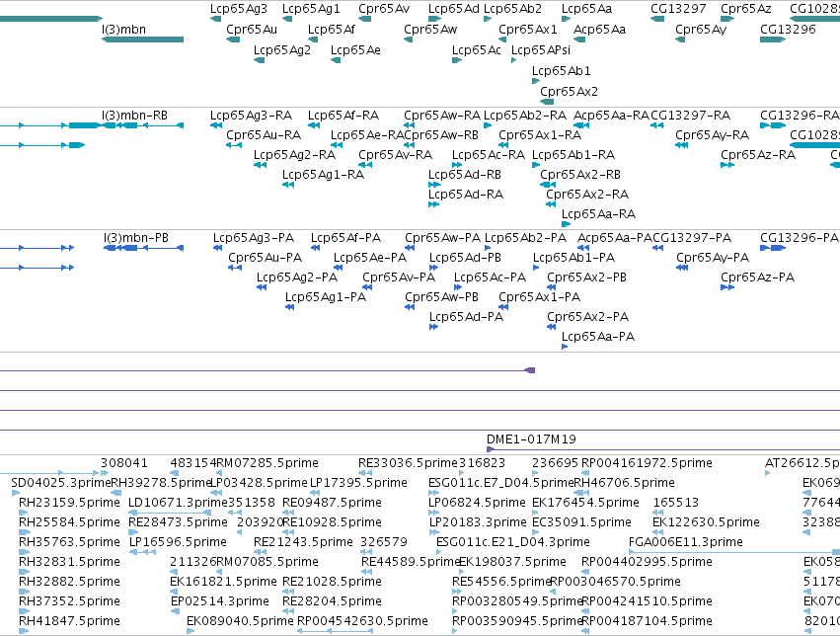Select the Lcp65Ag1-RA transcript label
This screenshot has height=636, width=840.
(x=323, y=175)
